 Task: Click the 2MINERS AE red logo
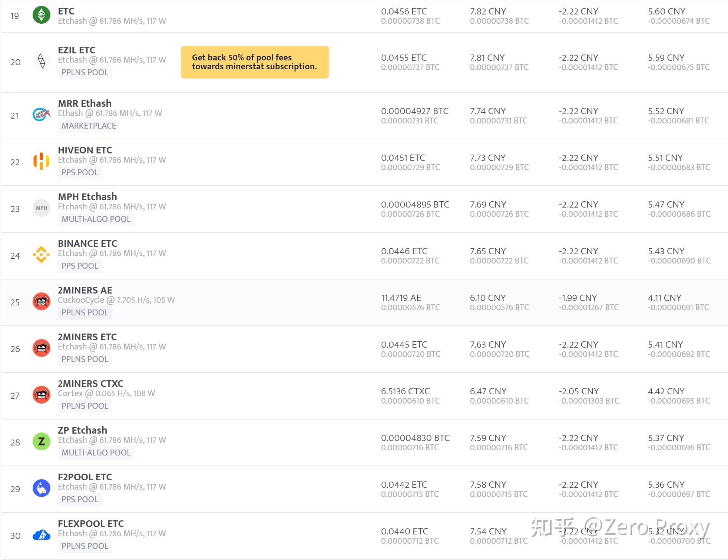pyautogui.click(x=42, y=301)
